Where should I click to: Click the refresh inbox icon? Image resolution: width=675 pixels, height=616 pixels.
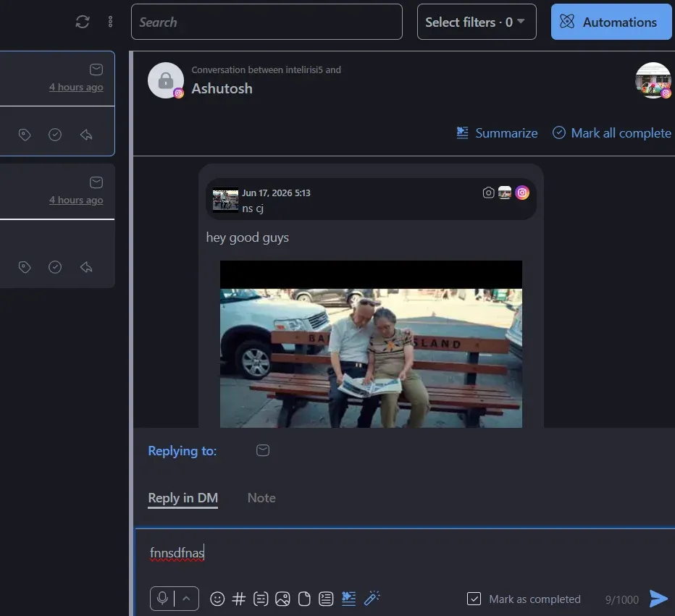[83, 22]
